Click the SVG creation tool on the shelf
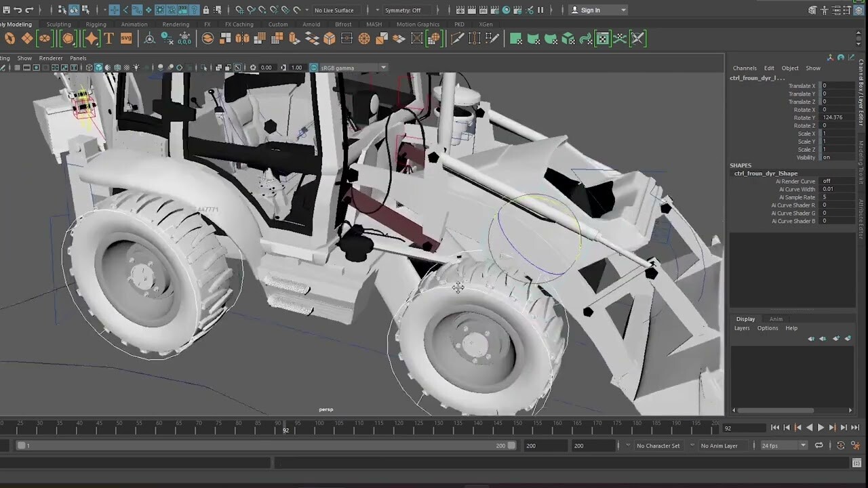 (x=126, y=39)
